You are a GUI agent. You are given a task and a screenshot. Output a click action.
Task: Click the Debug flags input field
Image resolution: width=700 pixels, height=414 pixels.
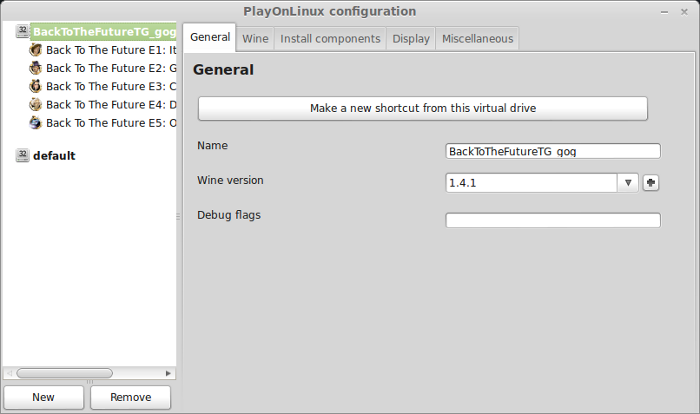point(553,220)
